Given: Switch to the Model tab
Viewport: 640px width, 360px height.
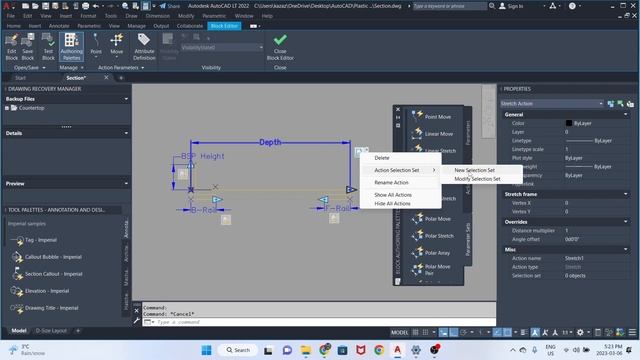Looking at the screenshot, I should 19,331.
